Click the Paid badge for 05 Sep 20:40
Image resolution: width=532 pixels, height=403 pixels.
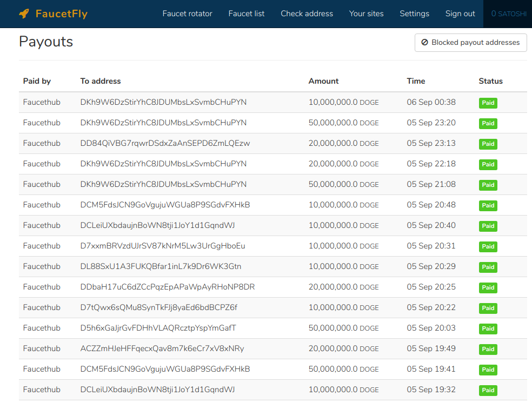tap(488, 226)
